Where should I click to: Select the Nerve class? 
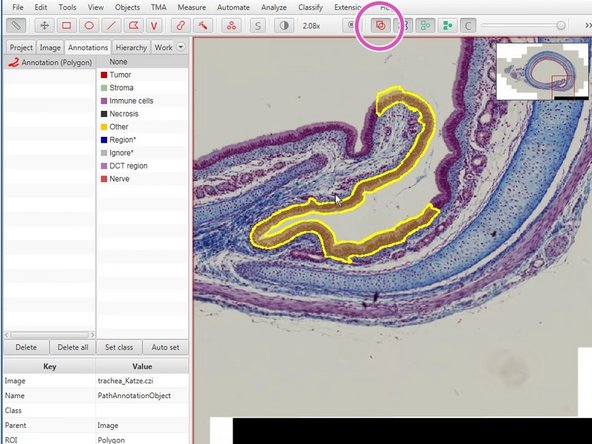pyautogui.click(x=143, y=179)
